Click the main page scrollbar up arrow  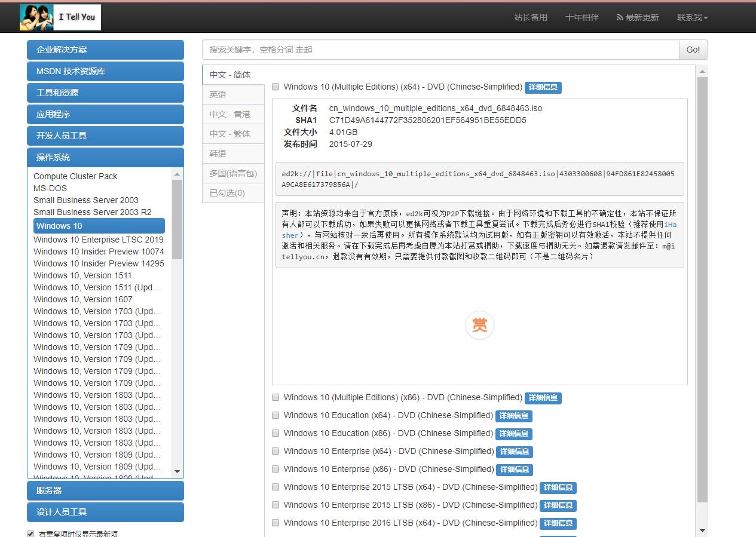click(x=702, y=71)
